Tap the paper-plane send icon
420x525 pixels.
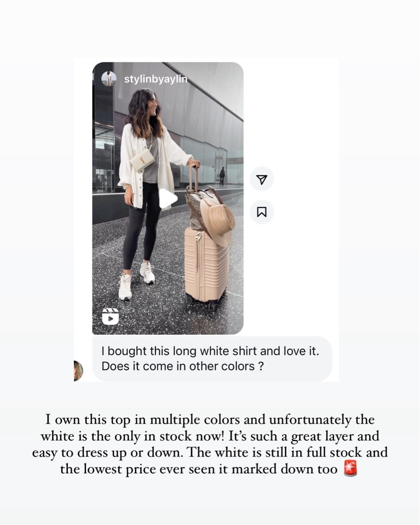(x=262, y=179)
